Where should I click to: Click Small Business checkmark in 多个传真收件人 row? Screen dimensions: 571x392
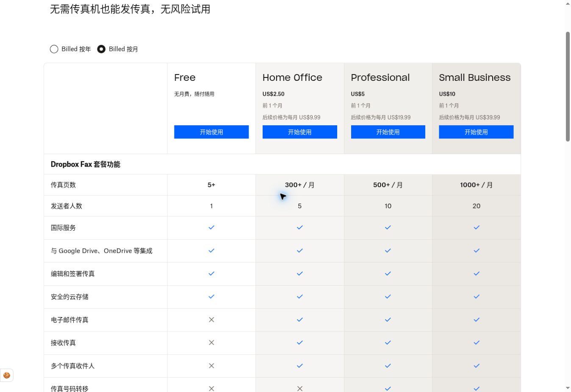click(477, 366)
